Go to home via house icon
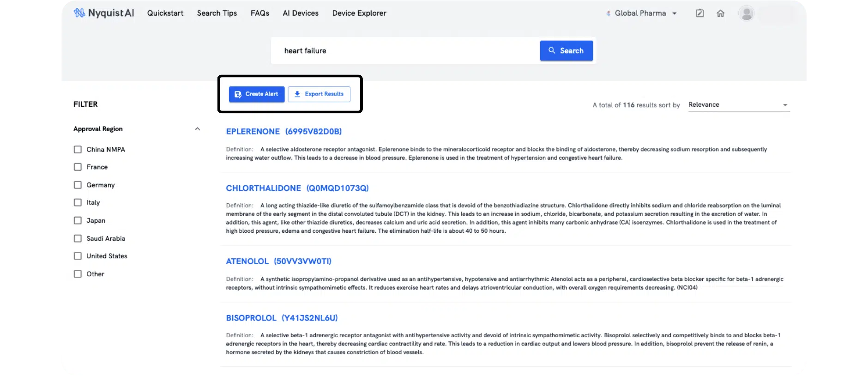The width and height of the screenshot is (868, 376). point(720,13)
